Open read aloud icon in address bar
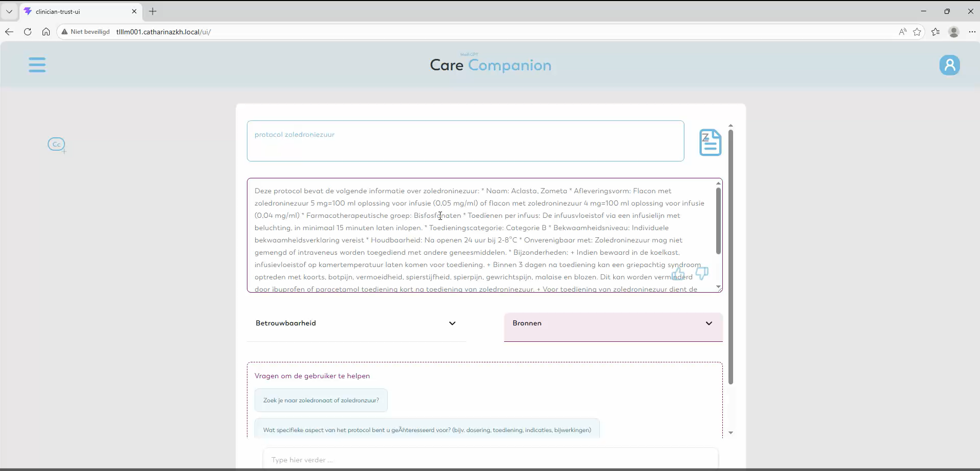This screenshot has height=471, width=980. [903, 32]
